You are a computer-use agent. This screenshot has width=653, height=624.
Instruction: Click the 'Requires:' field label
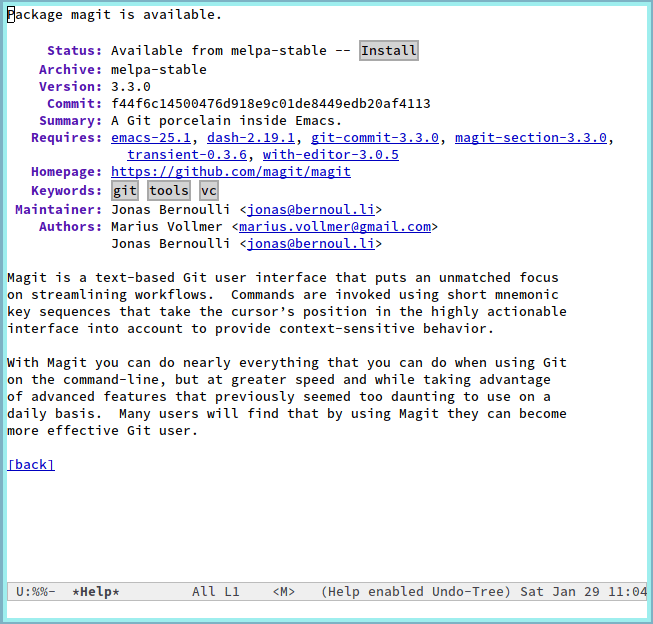(67, 137)
